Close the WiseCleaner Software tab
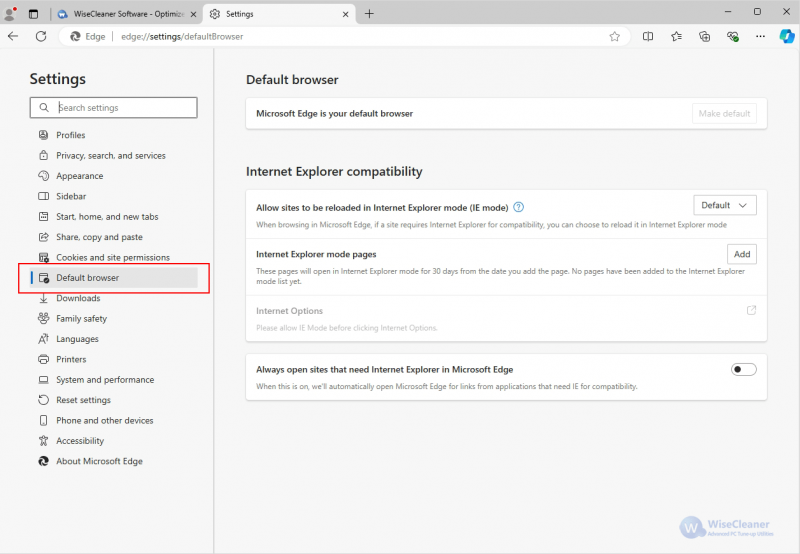 click(193, 14)
